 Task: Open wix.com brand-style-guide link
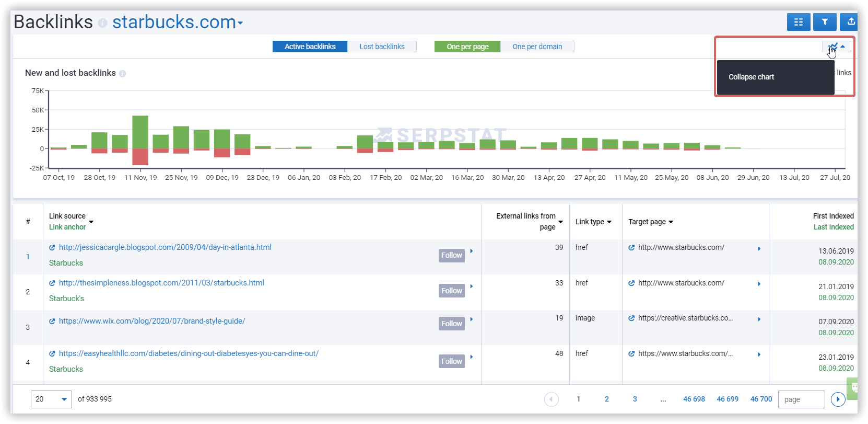point(152,321)
